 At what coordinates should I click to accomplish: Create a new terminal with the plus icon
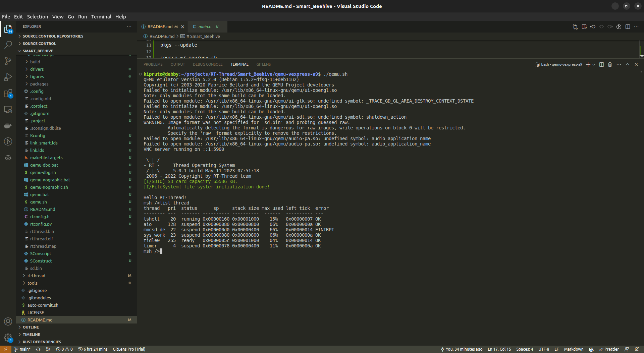[588, 64]
